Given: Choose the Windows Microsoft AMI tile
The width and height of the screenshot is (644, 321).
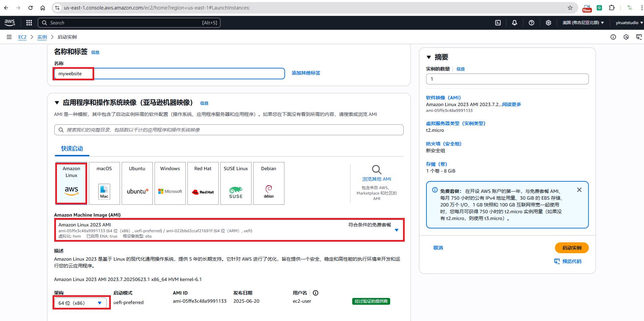Looking at the screenshot, I should (x=170, y=183).
